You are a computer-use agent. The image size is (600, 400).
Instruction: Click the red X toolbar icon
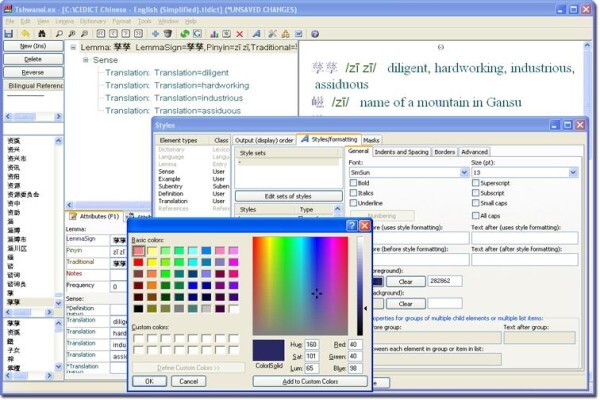point(240,34)
